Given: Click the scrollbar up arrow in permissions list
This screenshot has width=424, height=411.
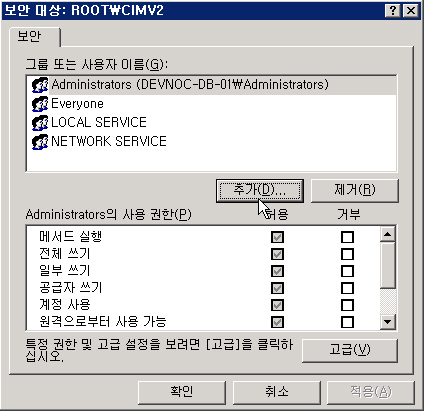Looking at the screenshot, I should [388, 234].
